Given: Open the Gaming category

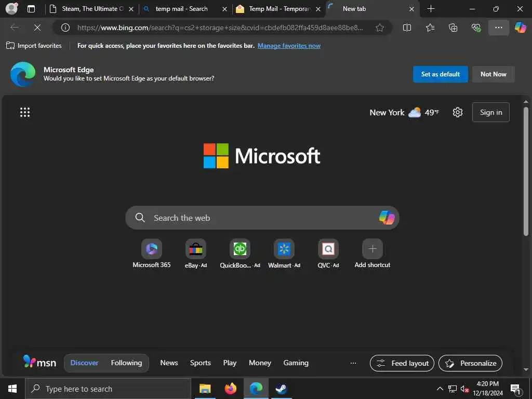Looking at the screenshot, I should (x=296, y=363).
